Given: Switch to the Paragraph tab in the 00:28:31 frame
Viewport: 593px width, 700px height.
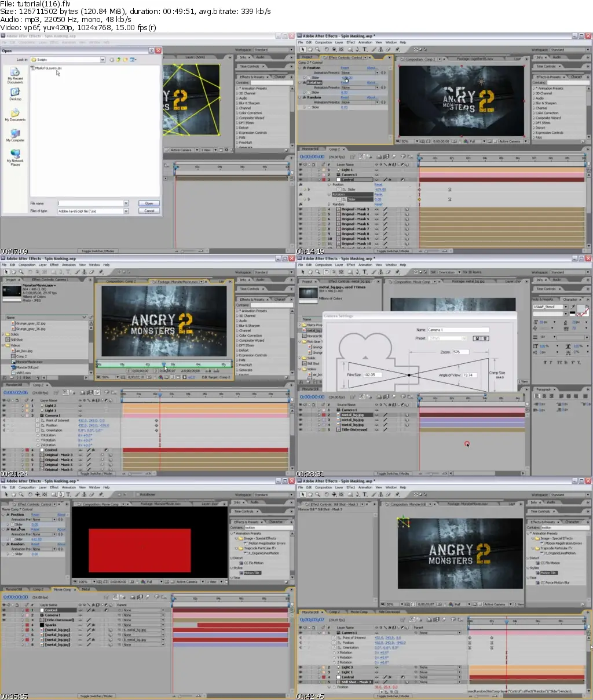Looking at the screenshot, I should (544, 389).
